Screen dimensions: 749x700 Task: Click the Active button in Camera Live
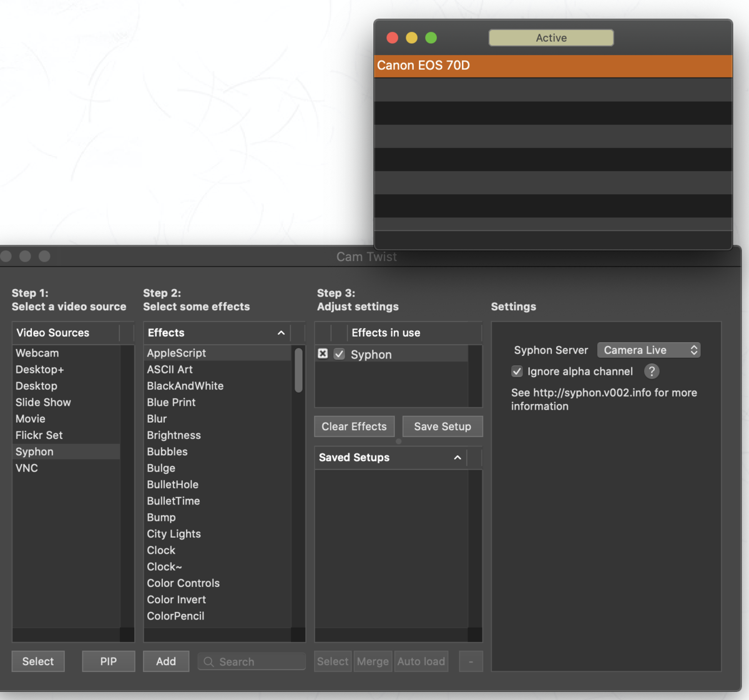point(551,38)
